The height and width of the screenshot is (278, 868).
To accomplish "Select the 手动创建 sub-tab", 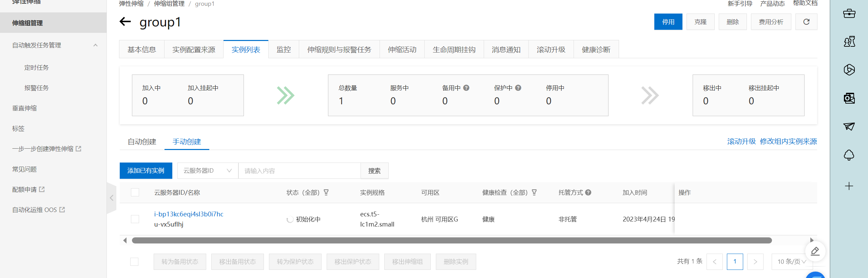I will pyautogui.click(x=187, y=142).
